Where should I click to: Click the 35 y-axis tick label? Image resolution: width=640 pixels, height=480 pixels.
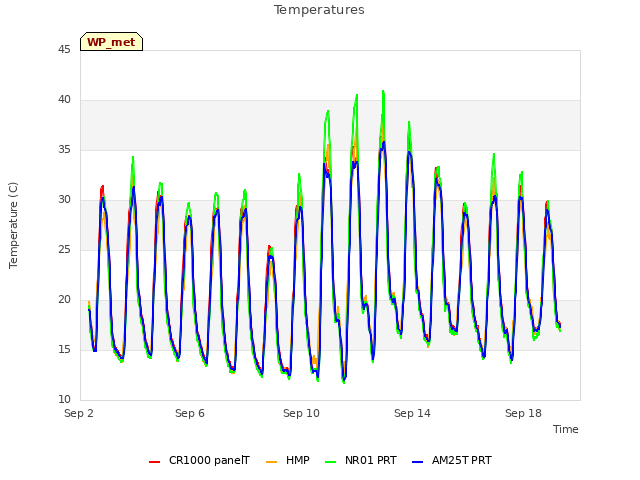(x=64, y=149)
